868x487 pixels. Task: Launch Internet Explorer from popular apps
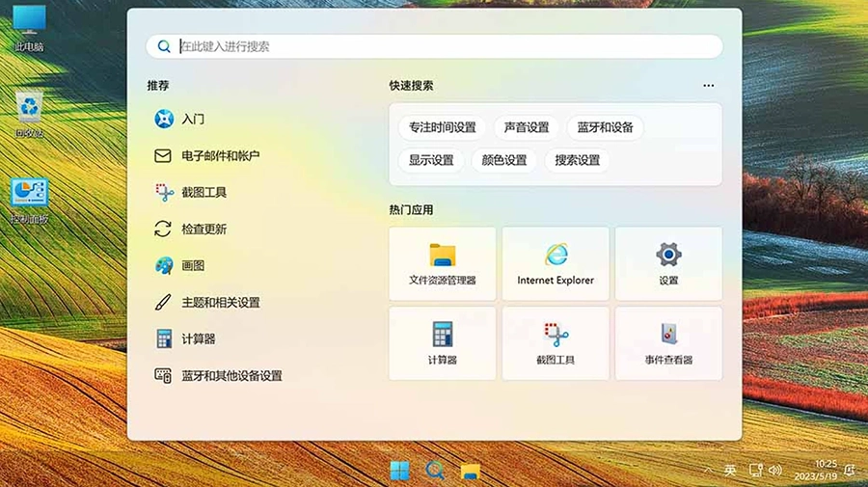[556, 263]
